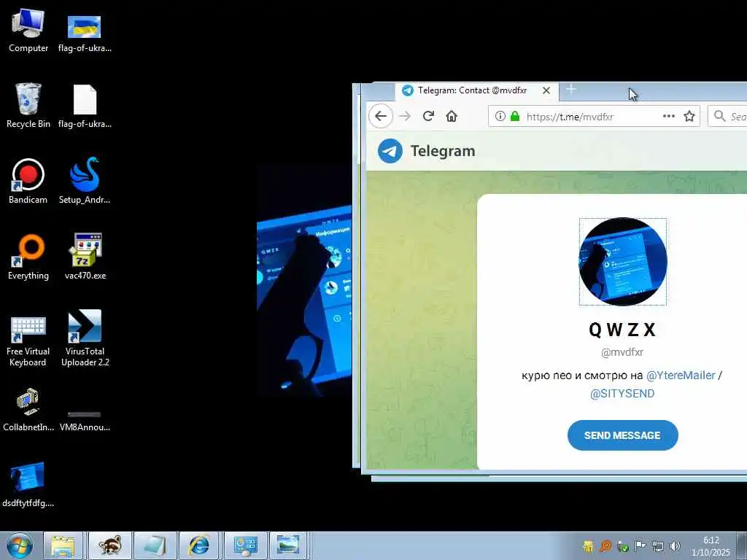Image resolution: width=747 pixels, height=560 pixels.
Task: Open Free Virtual Keyboard shortcut
Action: [28, 341]
